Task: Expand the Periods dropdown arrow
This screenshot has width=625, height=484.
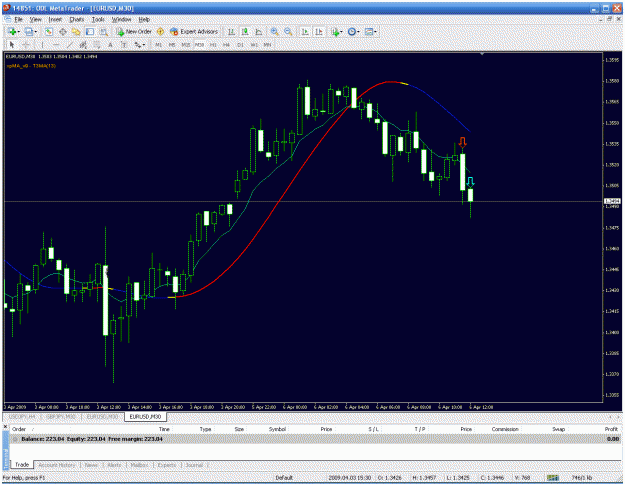Action: (x=358, y=32)
